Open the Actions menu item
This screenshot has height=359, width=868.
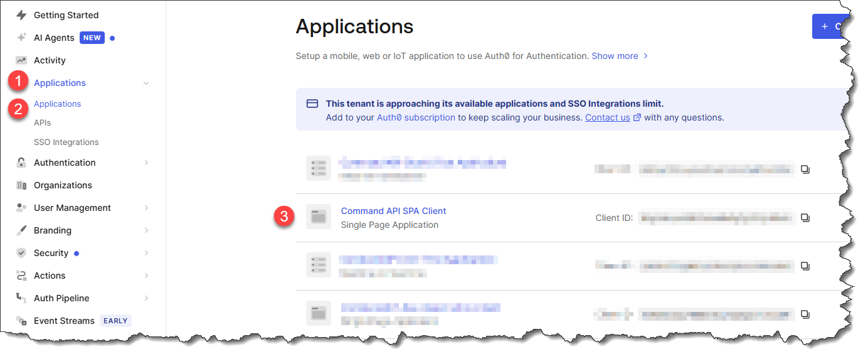pos(50,276)
